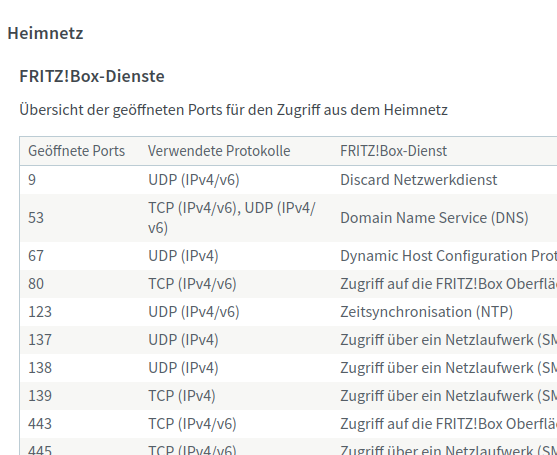Click UDP (IPv4) protocol for port 67

[183, 256]
